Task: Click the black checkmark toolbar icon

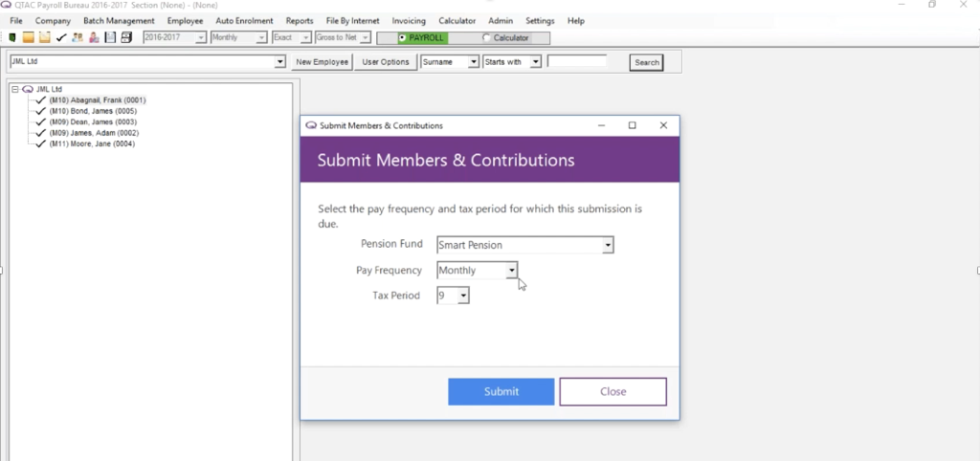Action: tap(60, 37)
